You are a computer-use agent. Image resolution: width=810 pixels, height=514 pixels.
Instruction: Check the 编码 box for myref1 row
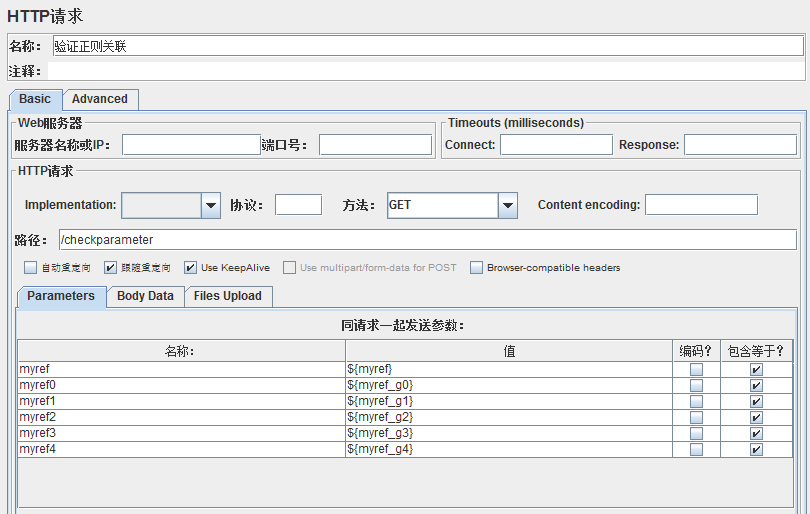(696, 401)
